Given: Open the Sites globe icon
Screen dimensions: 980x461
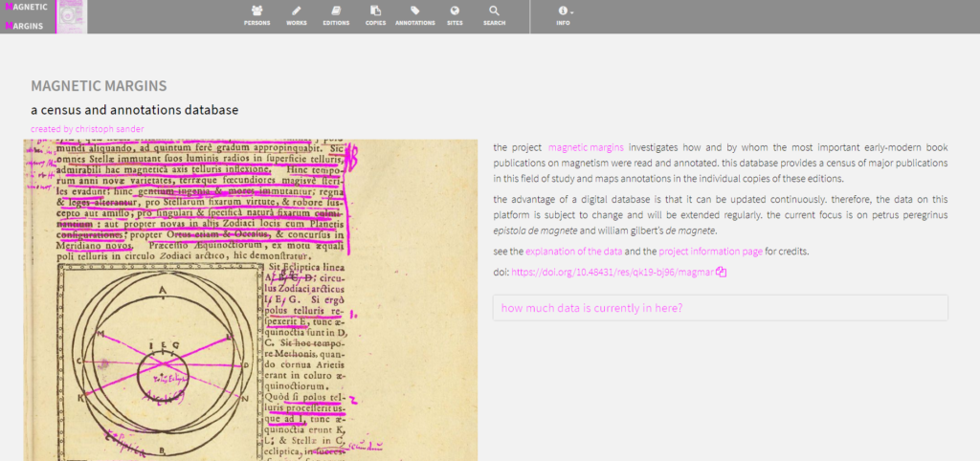Looking at the screenshot, I should pos(455,11).
